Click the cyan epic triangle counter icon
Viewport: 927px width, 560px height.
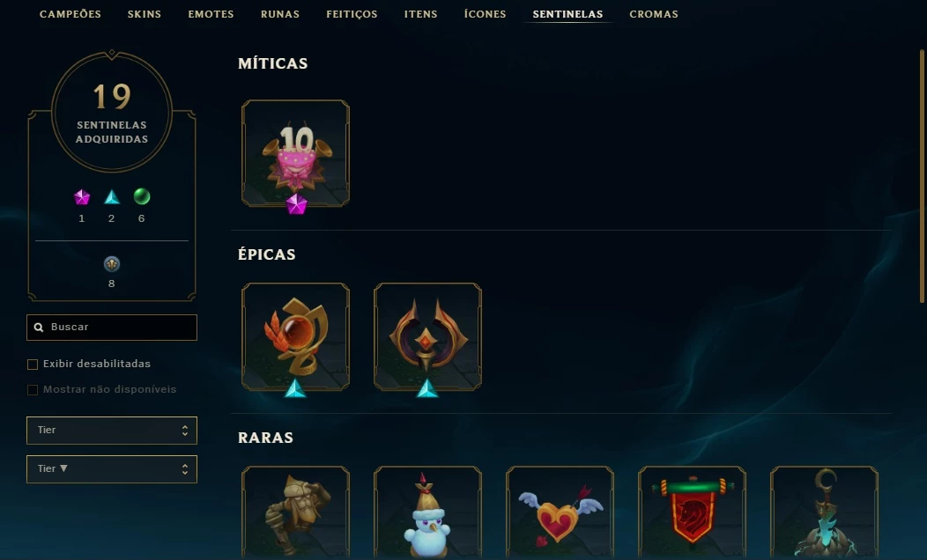point(112,197)
